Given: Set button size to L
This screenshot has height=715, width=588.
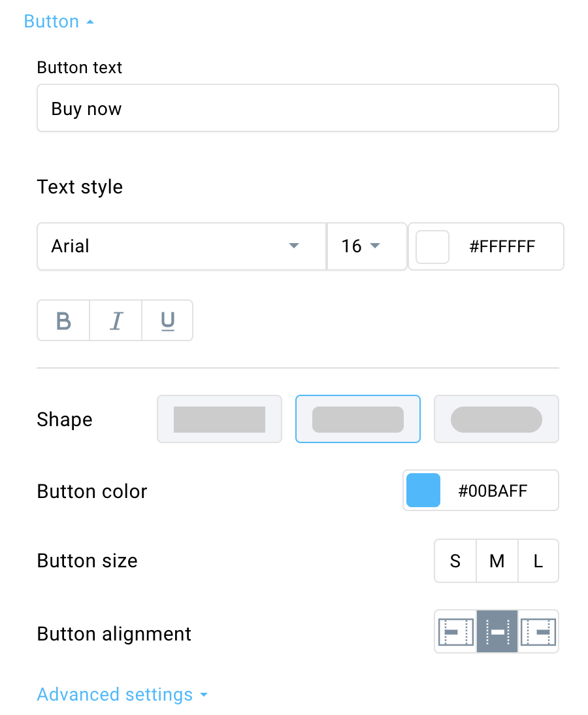Looking at the screenshot, I should 538,561.
